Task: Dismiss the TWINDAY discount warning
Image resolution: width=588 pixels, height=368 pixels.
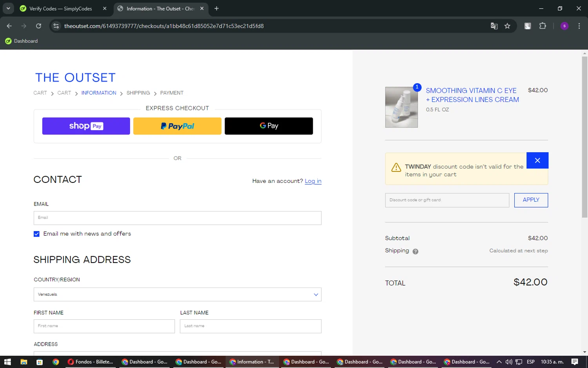Action: 537,160
